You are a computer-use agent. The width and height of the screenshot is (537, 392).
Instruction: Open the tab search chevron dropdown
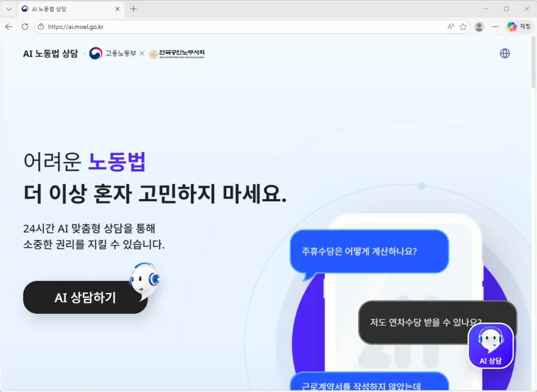click(8, 8)
